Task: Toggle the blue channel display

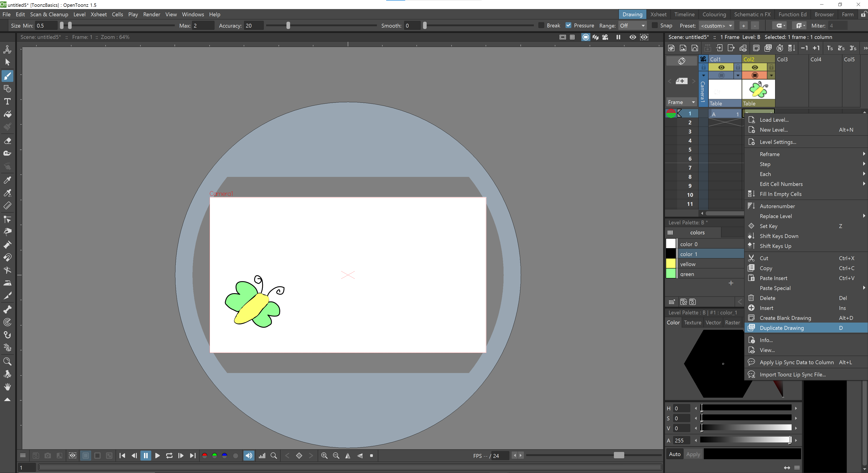Action: coord(225,456)
